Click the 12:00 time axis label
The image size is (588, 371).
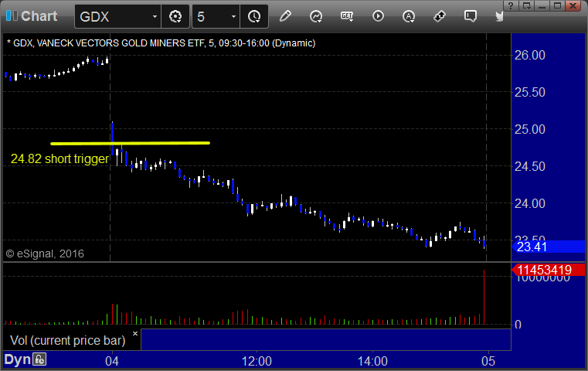click(x=257, y=361)
